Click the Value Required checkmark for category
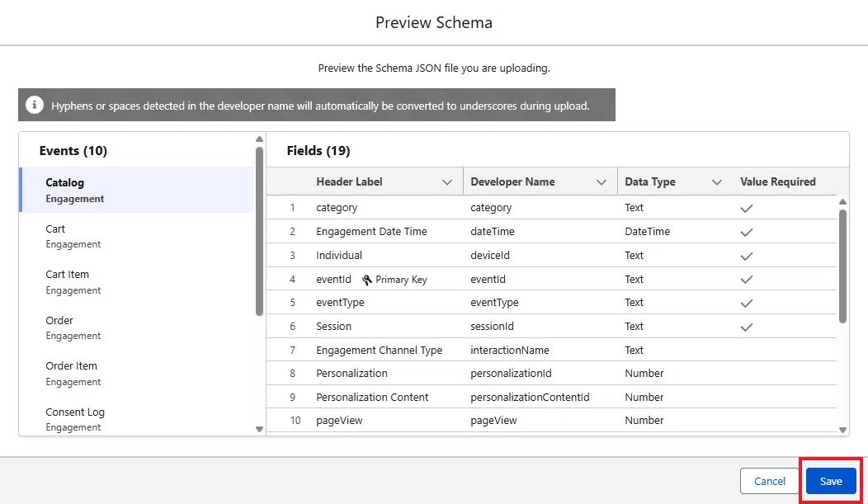This screenshot has height=504, width=868. click(746, 208)
